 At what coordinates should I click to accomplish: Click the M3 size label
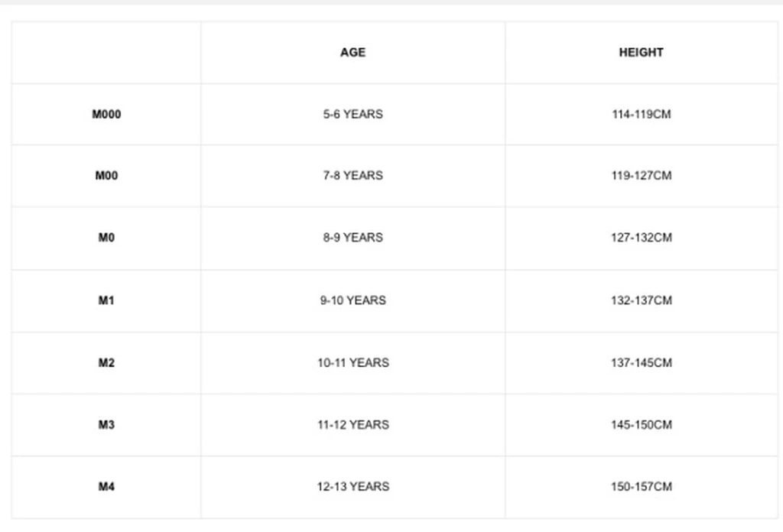click(x=106, y=424)
